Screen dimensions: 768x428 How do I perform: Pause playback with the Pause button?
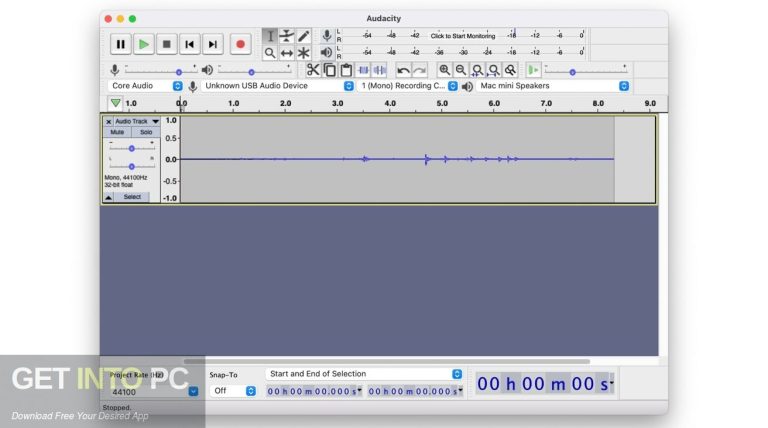tap(120, 45)
